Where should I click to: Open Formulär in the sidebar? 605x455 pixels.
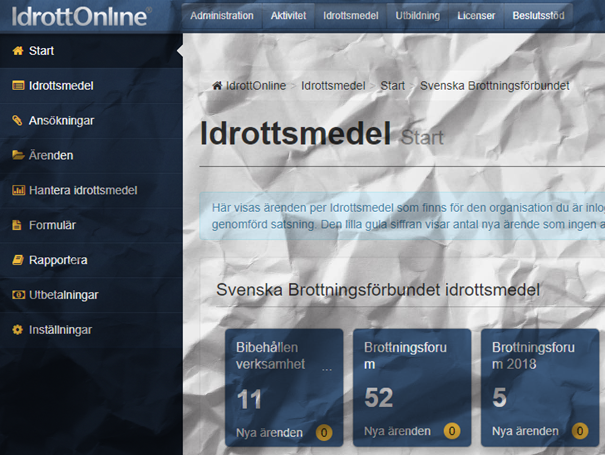(91, 225)
